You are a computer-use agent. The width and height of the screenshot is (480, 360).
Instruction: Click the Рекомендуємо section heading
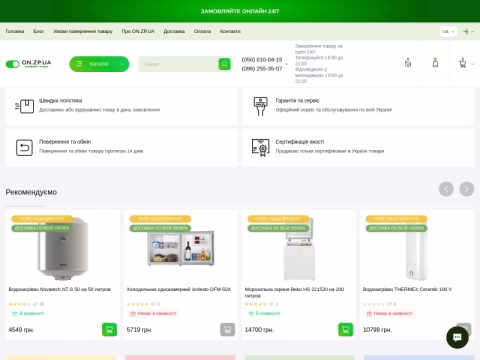coord(31,192)
